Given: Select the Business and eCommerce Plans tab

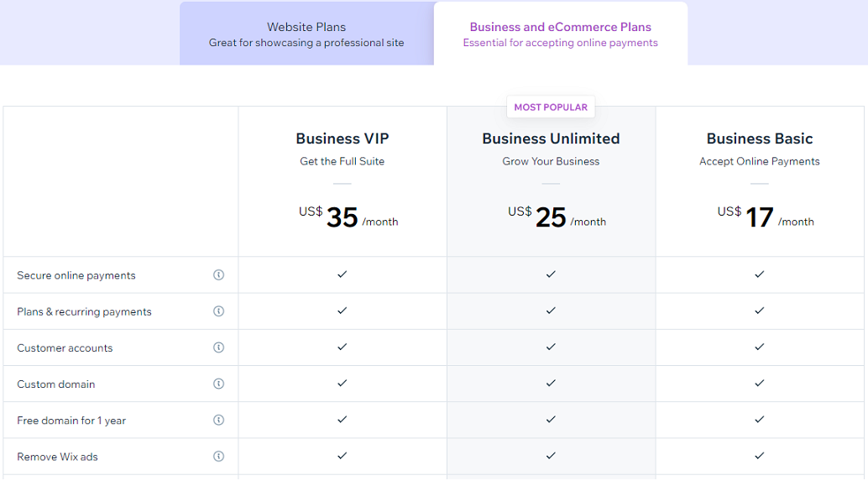Looking at the screenshot, I should (561, 34).
